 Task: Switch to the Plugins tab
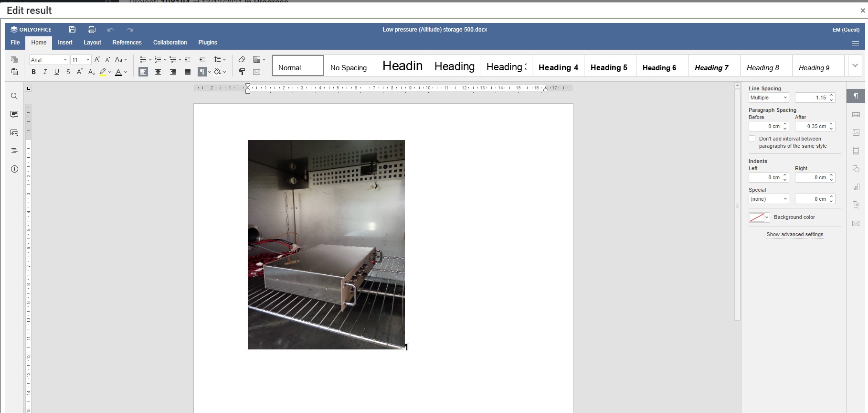pos(208,43)
